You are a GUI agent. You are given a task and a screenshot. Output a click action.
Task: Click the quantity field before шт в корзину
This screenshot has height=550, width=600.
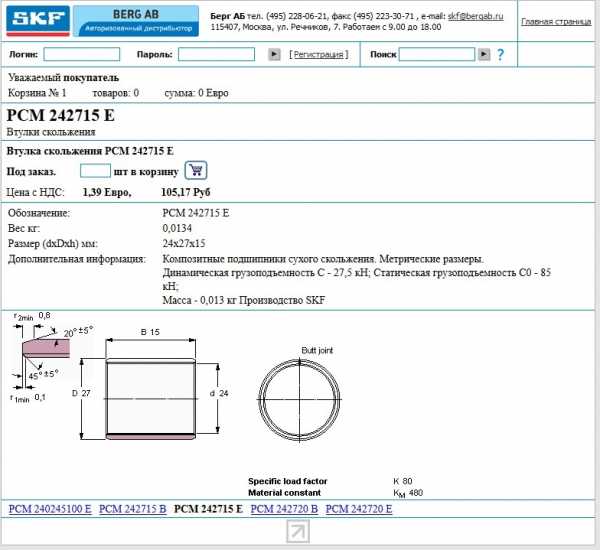point(93,171)
